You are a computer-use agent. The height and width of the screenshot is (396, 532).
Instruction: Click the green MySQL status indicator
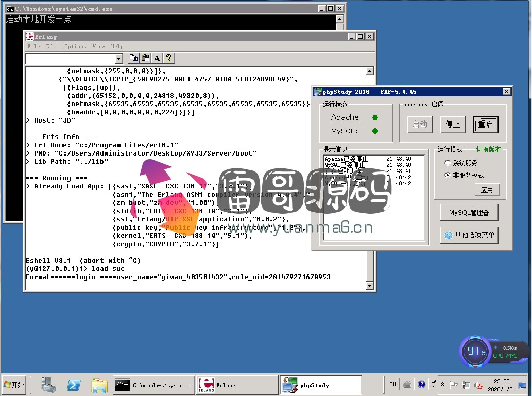pos(375,131)
